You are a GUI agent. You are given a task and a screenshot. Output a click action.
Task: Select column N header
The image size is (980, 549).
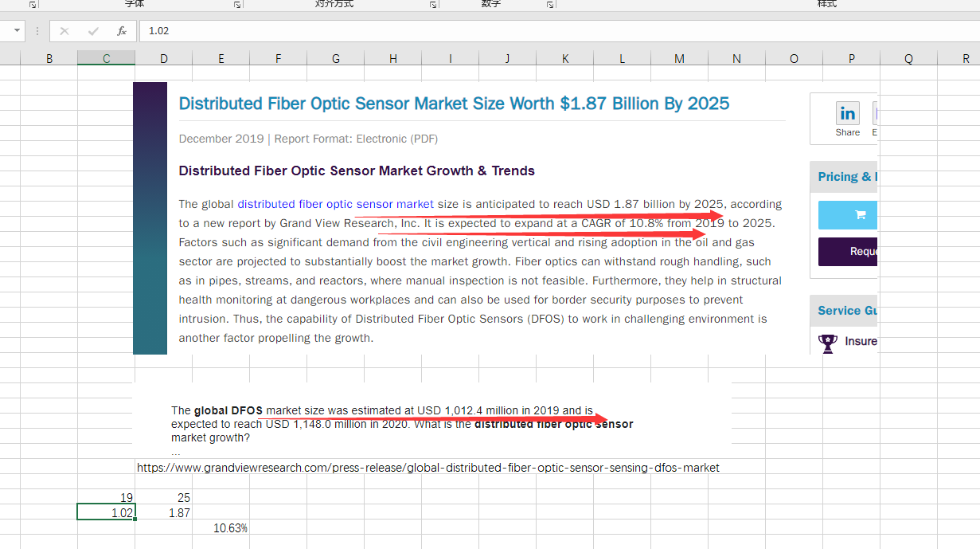coord(736,58)
